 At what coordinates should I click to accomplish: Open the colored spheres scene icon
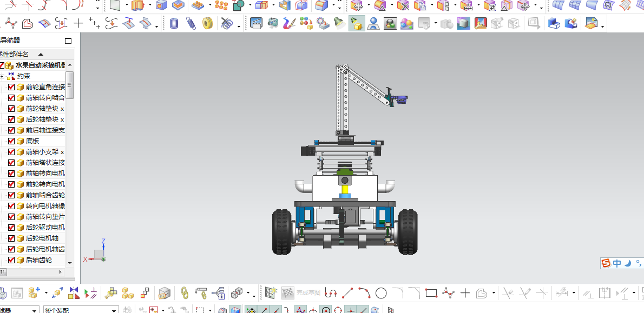point(406,23)
